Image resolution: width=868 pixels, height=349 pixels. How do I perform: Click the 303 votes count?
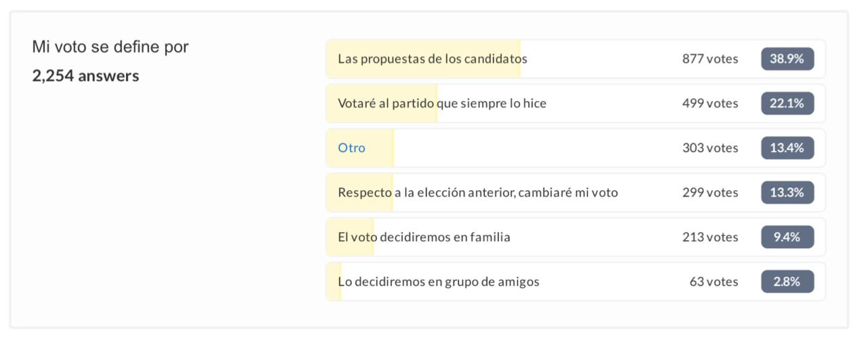coord(710,148)
